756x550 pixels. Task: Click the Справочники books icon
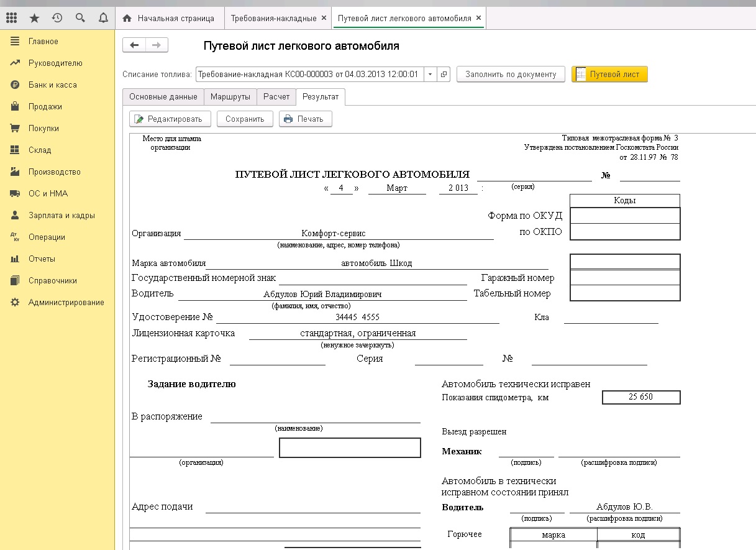coord(15,281)
